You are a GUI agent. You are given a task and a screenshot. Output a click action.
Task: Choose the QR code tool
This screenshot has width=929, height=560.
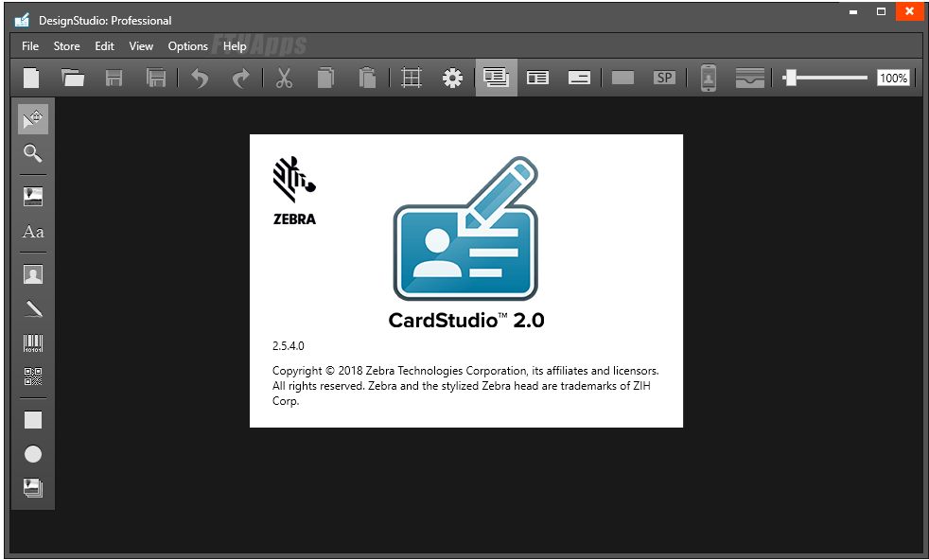pos(33,376)
